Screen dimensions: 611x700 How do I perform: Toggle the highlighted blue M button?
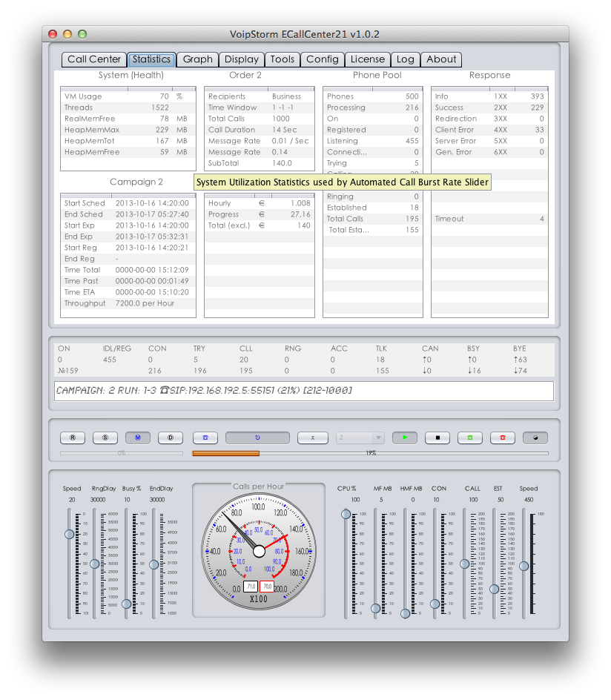(138, 438)
